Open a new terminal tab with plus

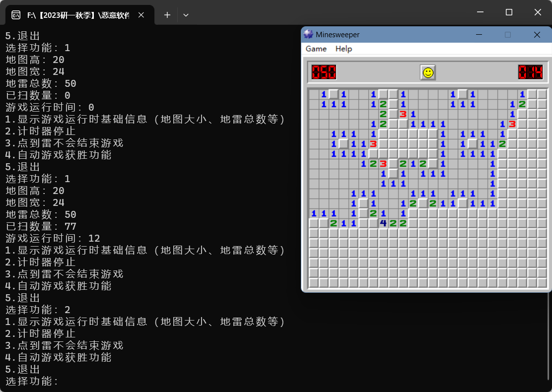click(x=167, y=15)
